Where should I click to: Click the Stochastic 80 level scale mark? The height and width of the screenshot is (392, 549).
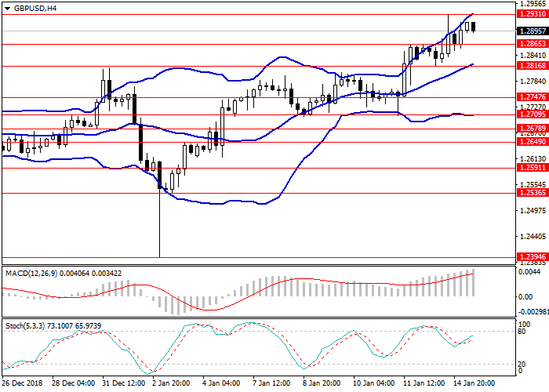(x=520, y=331)
